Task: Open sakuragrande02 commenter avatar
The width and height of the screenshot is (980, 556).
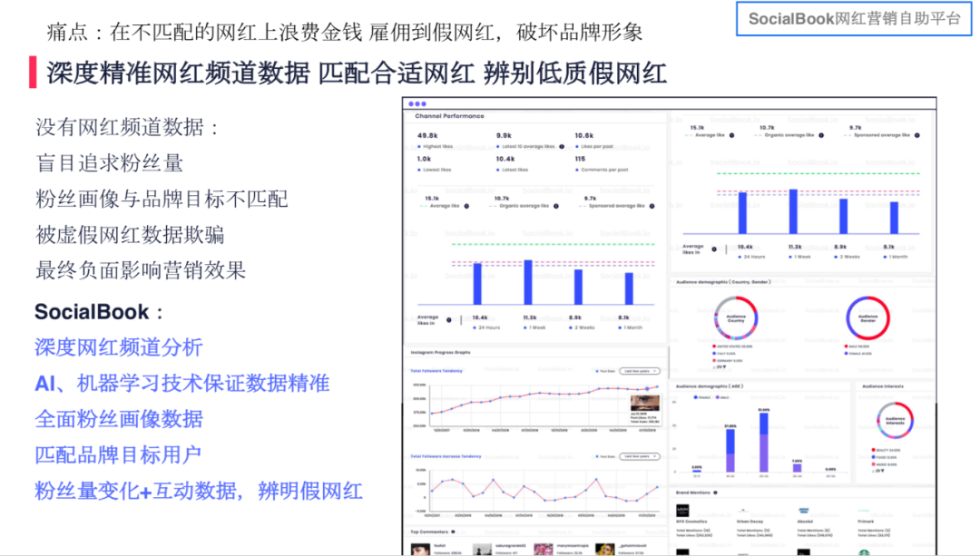Action: 482,549
